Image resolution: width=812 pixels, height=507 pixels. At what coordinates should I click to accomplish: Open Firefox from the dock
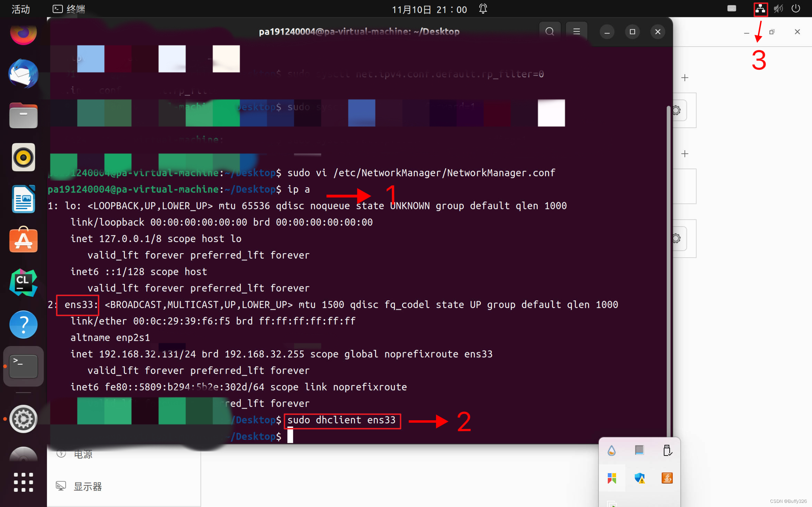[x=23, y=34]
